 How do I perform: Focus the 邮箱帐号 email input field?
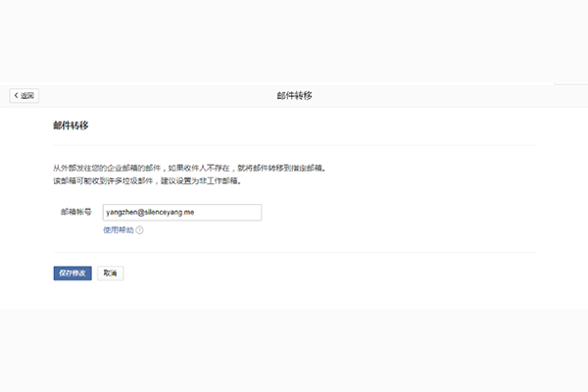pos(181,212)
